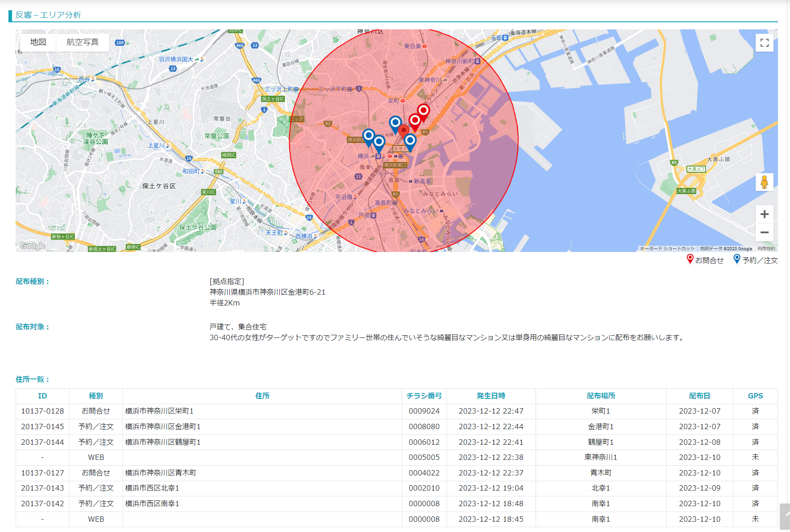Click the お問合せ legend label

click(x=709, y=260)
